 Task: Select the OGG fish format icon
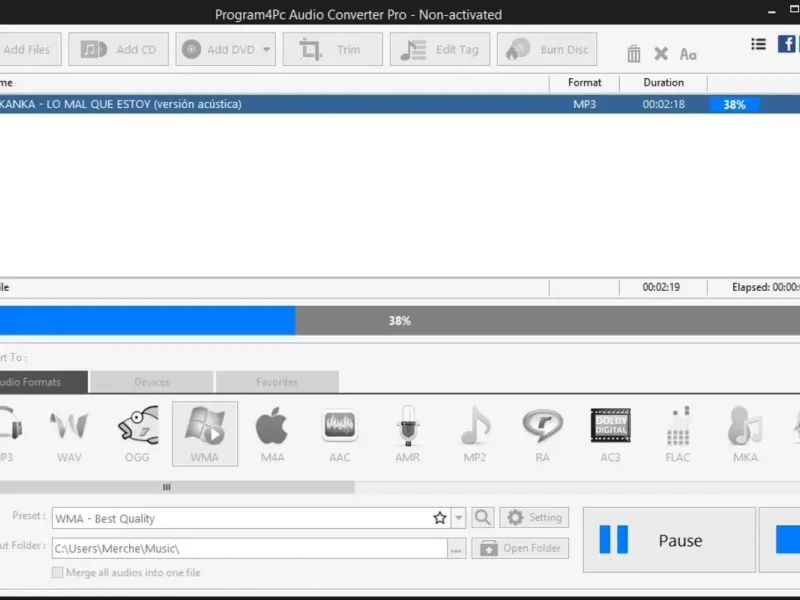(137, 434)
